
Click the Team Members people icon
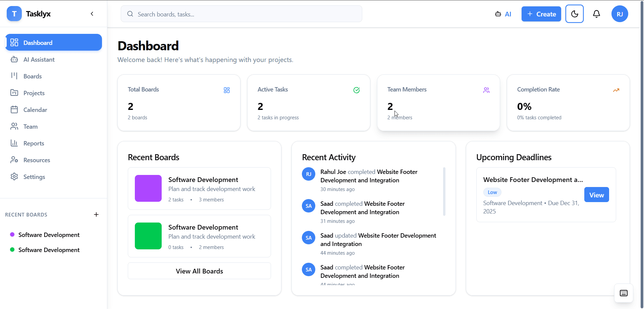(x=486, y=90)
